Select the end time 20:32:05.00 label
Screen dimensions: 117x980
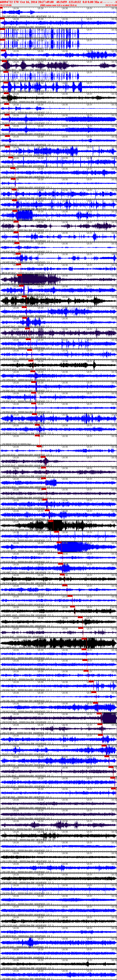point(111,5)
